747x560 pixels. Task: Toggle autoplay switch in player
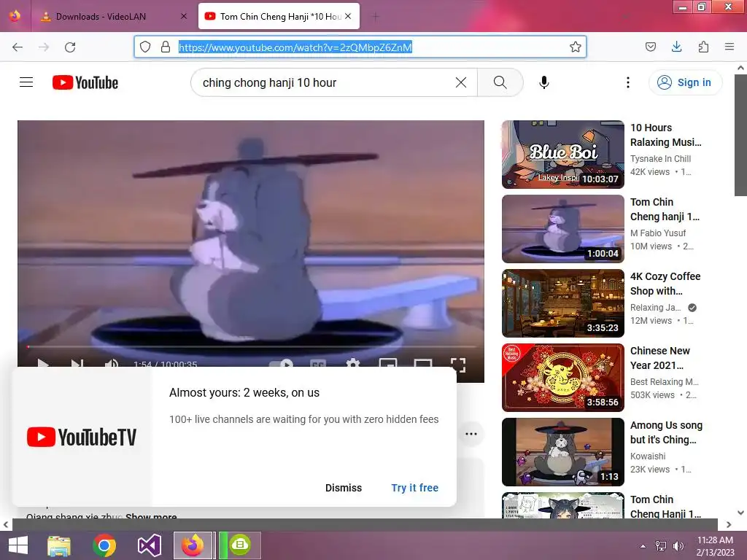281,365
